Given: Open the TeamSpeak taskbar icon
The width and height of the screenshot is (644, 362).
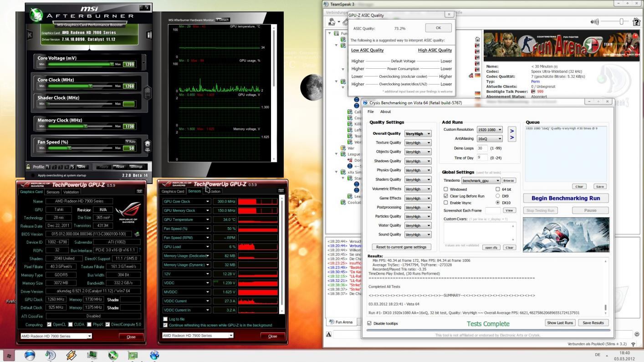Looking at the screenshot, I should pos(50,355).
